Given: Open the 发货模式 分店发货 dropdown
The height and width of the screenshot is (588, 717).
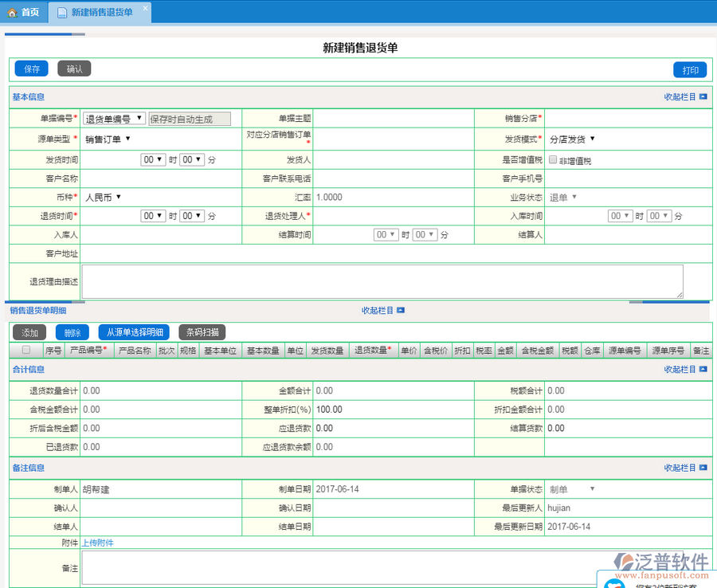Looking at the screenshot, I should point(572,139).
